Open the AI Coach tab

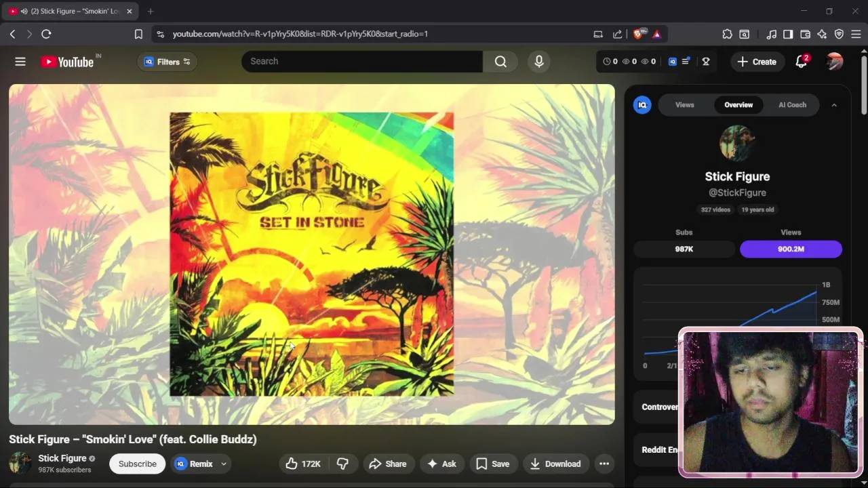(792, 105)
